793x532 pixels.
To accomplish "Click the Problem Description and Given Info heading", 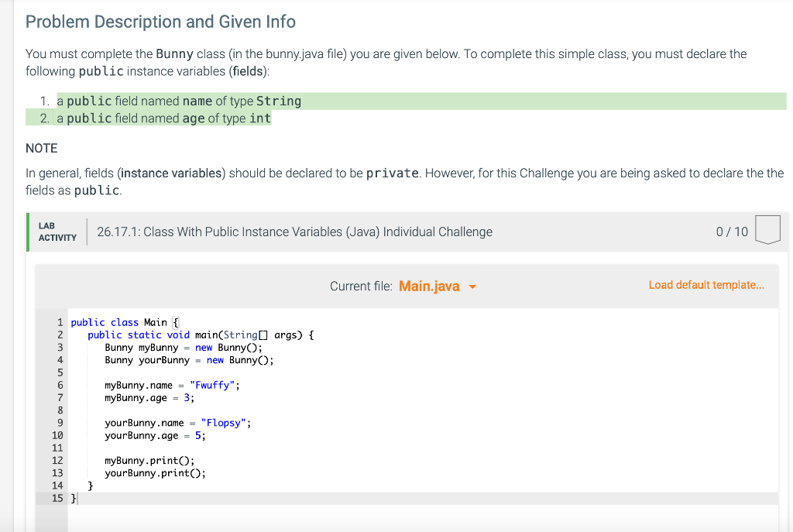I will point(160,21).
